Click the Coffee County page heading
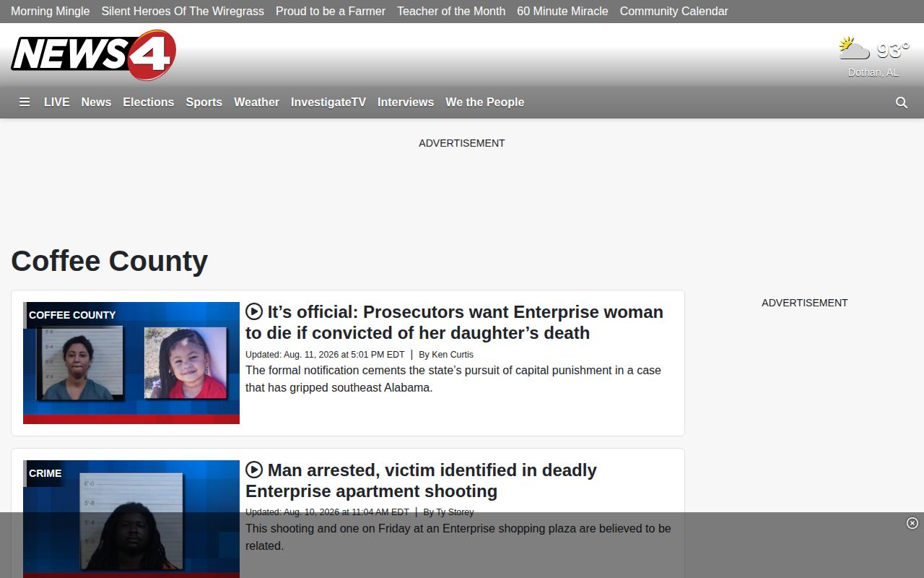Viewport: 924px width, 578px height. [x=110, y=261]
